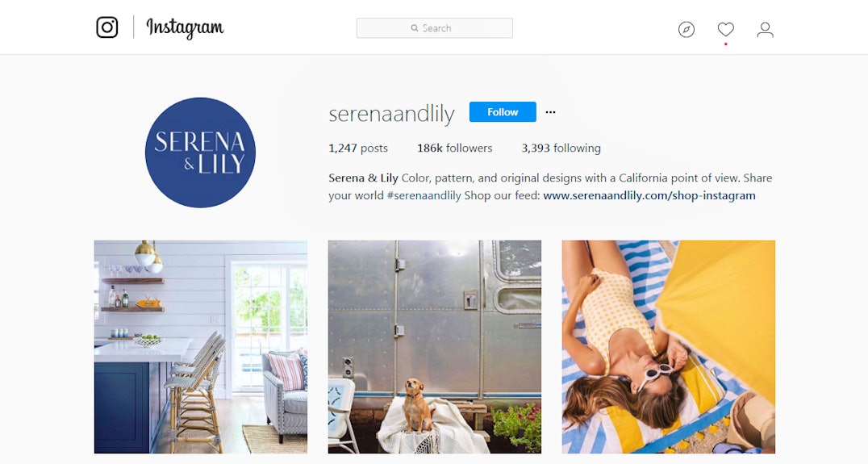Click the magnifier icon in the search box
This screenshot has height=464, width=868.
click(415, 28)
